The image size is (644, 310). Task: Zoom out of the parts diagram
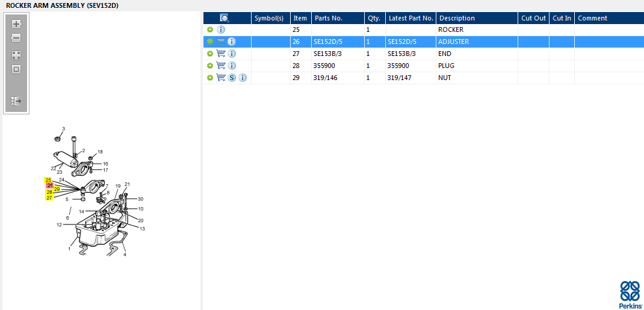pyautogui.click(x=16, y=38)
